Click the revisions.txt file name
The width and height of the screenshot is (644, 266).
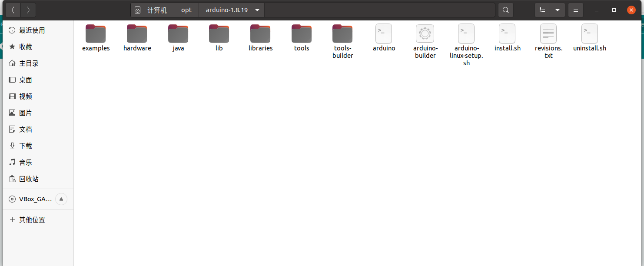[548, 52]
